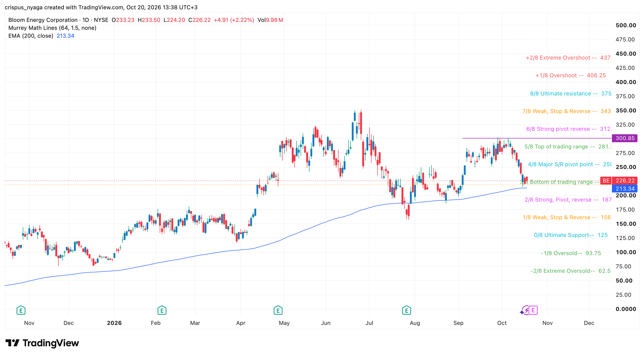Click the change value +4.91 (+2.22%)

[x=234, y=20]
